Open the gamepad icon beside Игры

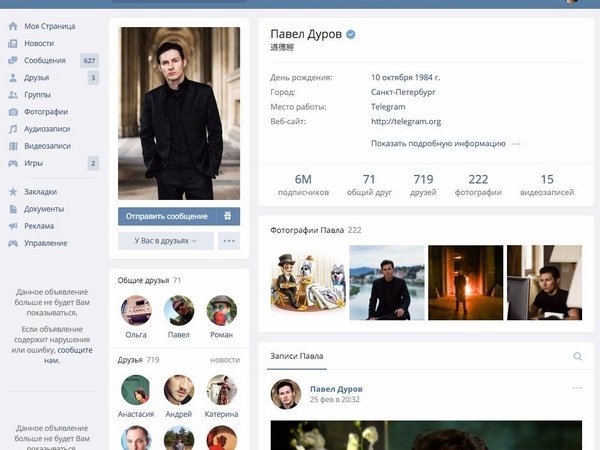click(x=13, y=163)
